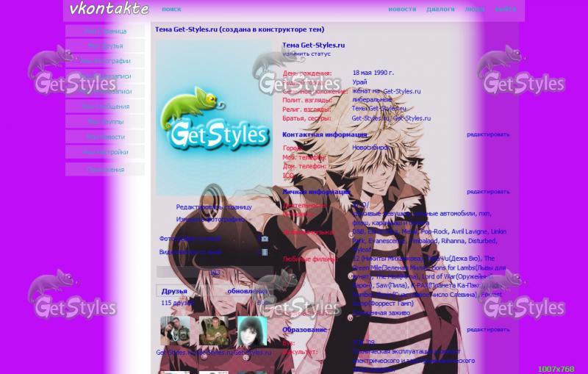The image size is (588, 374).
Task: Open Мои Видеозаписи in the sidebar
Action: click(x=105, y=76)
